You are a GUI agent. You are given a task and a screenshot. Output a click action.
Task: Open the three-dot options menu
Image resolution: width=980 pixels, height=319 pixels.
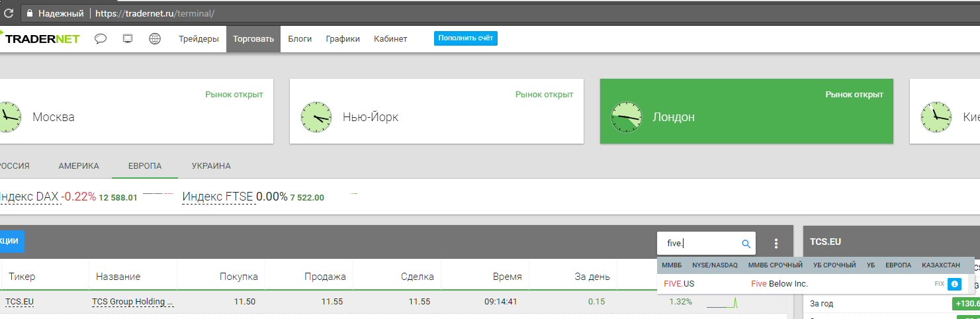tap(776, 244)
